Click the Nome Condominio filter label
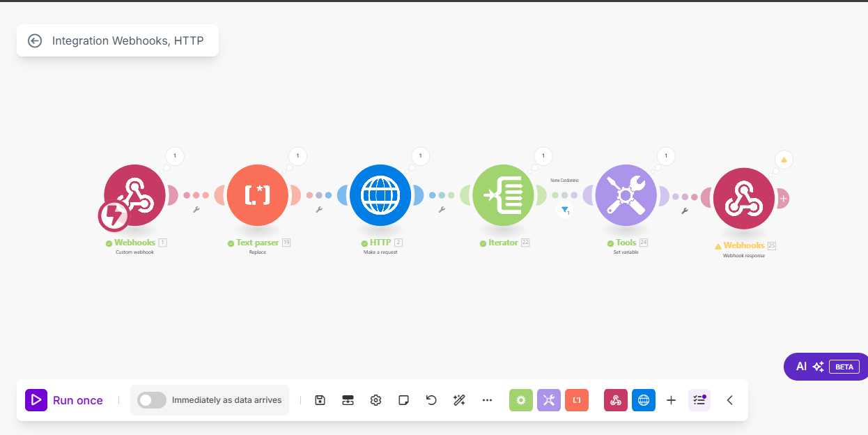Viewport: 868px width, 435px height. pyautogui.click(x=564, y=180)
